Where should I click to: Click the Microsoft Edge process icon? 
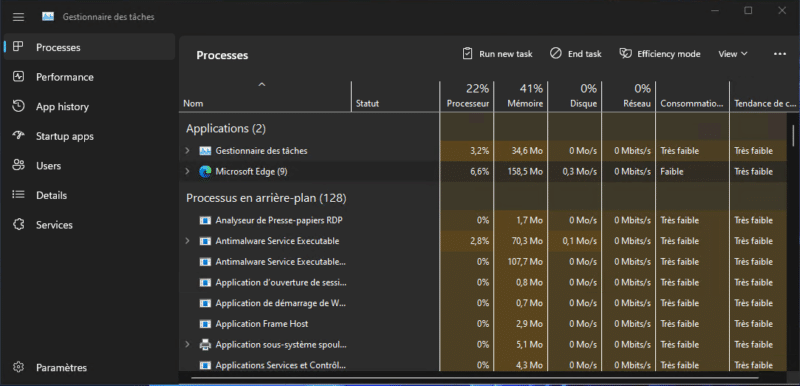click(205, 172)
